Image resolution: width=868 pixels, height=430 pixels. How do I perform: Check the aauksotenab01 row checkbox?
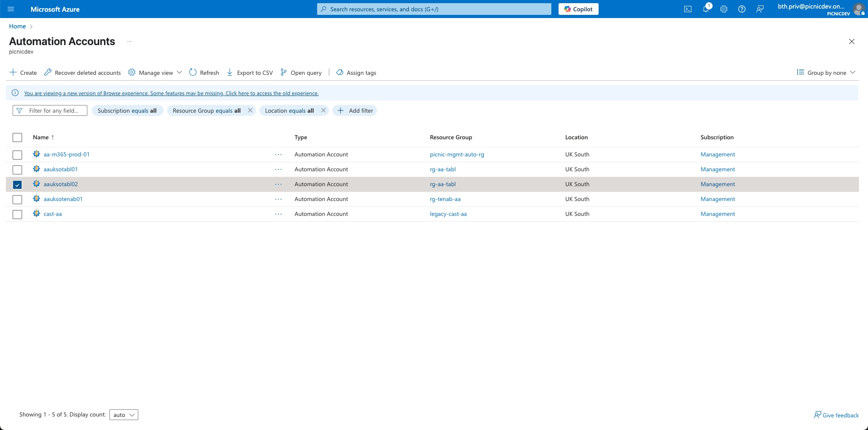click(17, 199)
